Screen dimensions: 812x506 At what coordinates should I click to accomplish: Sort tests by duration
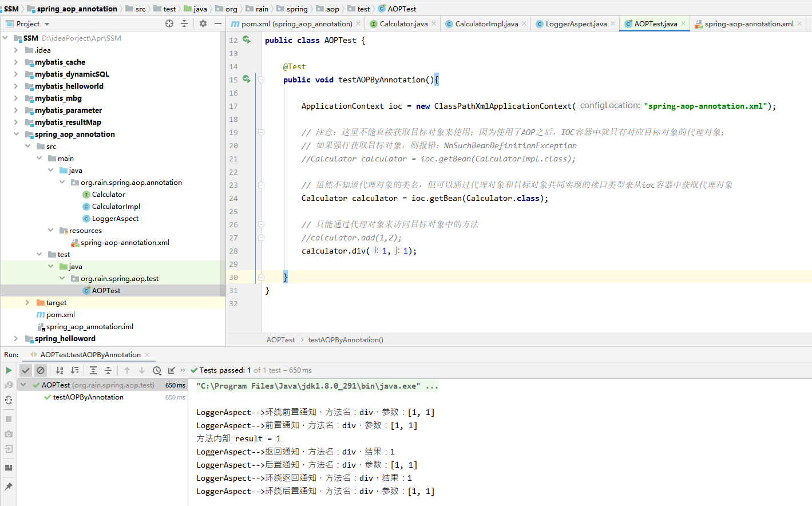pos(74,370)
